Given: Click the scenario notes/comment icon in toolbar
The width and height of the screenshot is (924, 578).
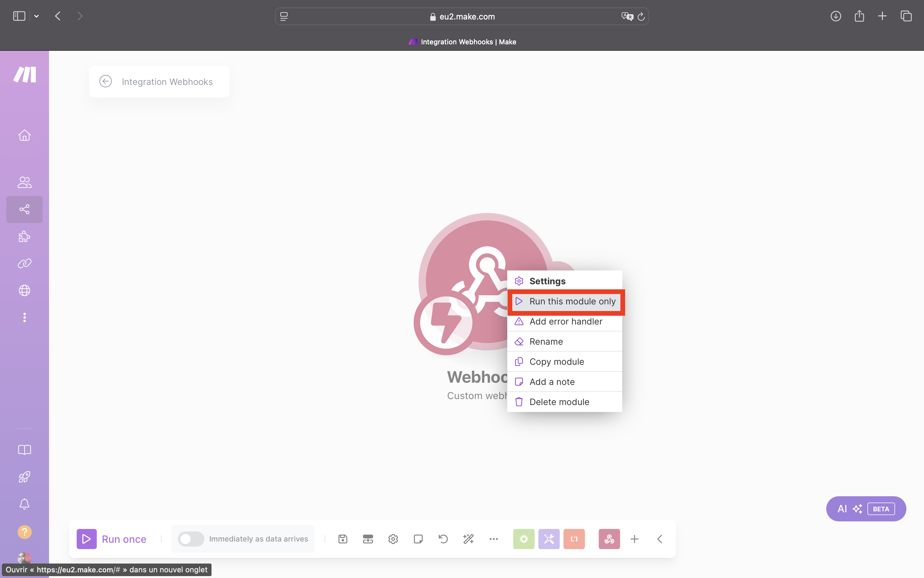Looking at the screenshot, I should point(418,539).
